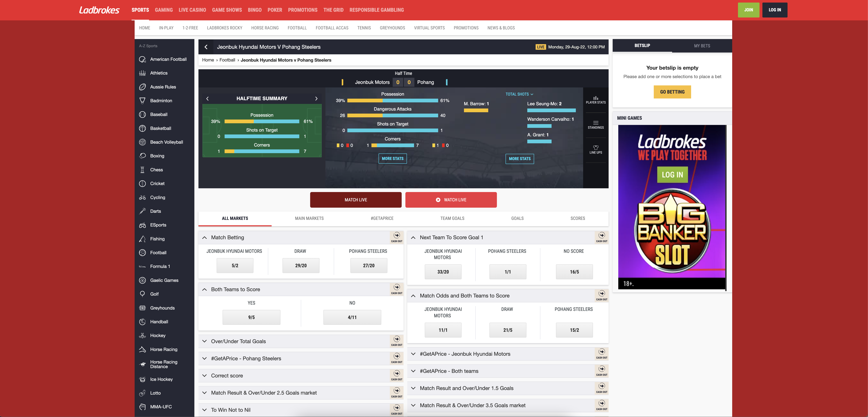This screenshot has height=417, width=868.
Task: Select Pohang Steelers 15/2 odds
Action: click(574, 330)
